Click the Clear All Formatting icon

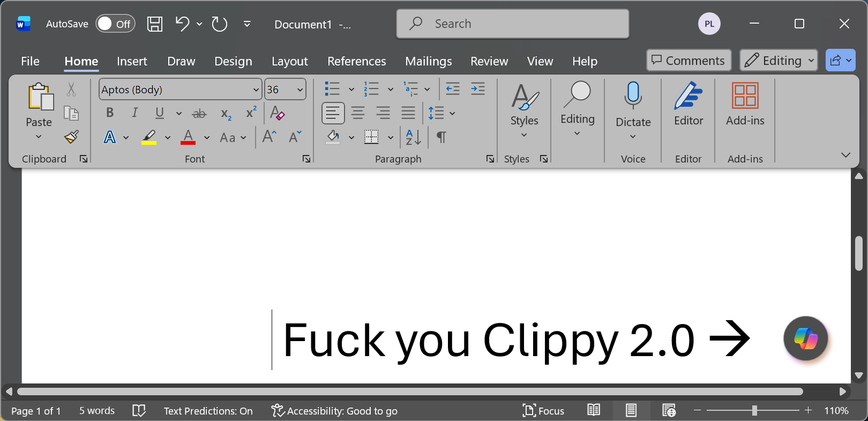(277, 113)
